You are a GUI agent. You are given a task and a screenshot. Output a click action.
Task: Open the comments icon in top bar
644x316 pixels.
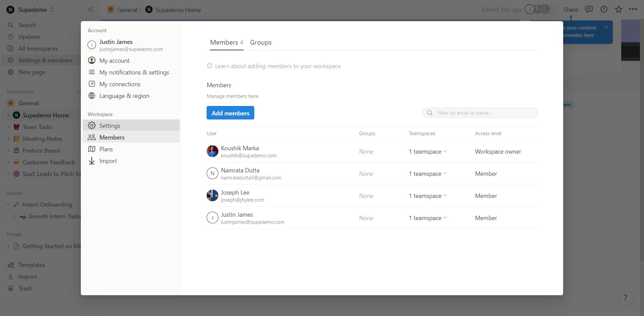point(589,9)
